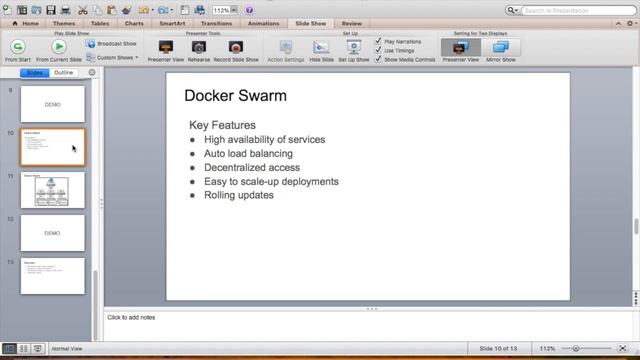
Task: Click the Undo icon in toolbar
Action: 143,10
